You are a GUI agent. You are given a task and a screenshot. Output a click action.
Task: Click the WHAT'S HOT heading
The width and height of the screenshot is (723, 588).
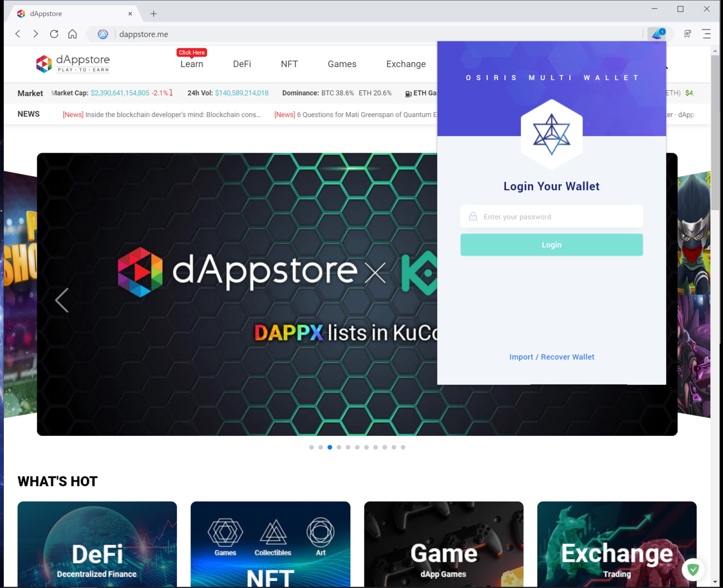click(x=58, y=481)
